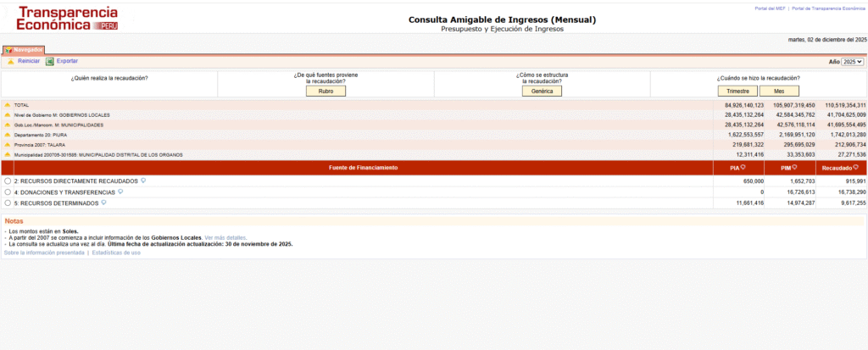Click the Rubro button

pyautogui.click(x=325, y=91)
